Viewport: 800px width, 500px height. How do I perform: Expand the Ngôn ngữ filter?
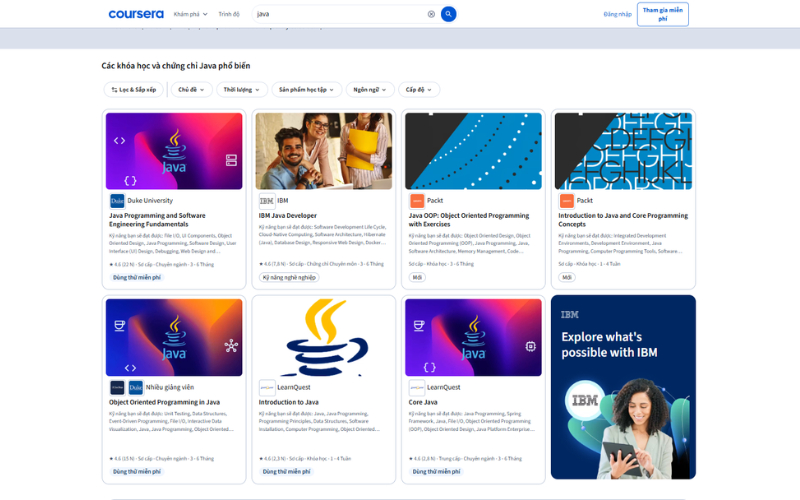click(370, 90)
